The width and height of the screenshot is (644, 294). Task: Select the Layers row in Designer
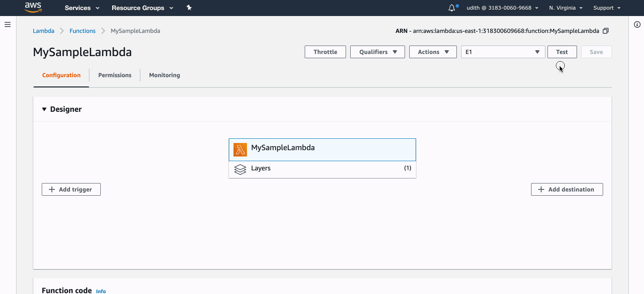(322, 170)
